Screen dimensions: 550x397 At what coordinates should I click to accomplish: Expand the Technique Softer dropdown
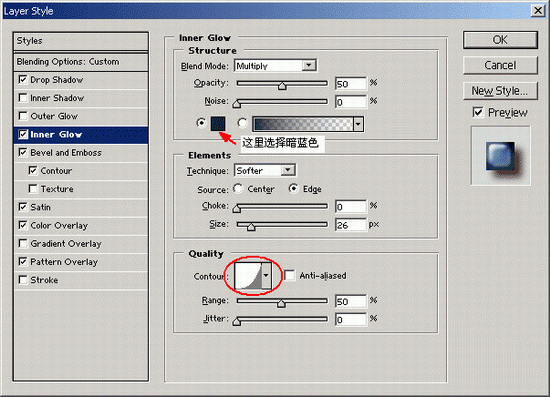(265, 170)
